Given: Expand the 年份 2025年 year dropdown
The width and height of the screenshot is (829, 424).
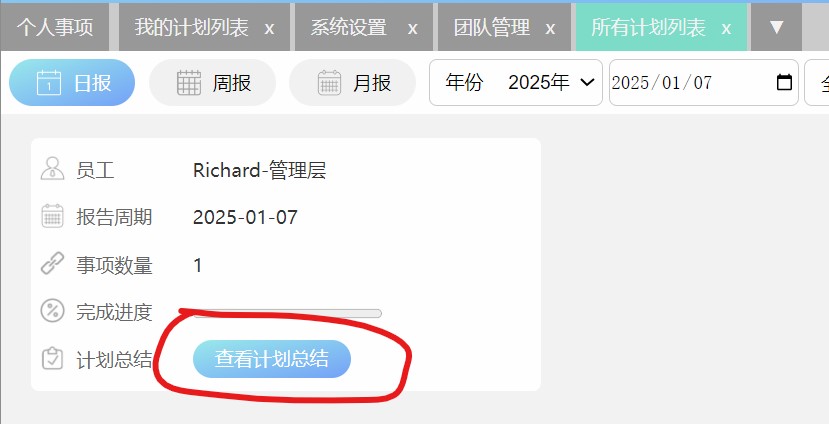Looking at the screenshot, I should [516, 82].
